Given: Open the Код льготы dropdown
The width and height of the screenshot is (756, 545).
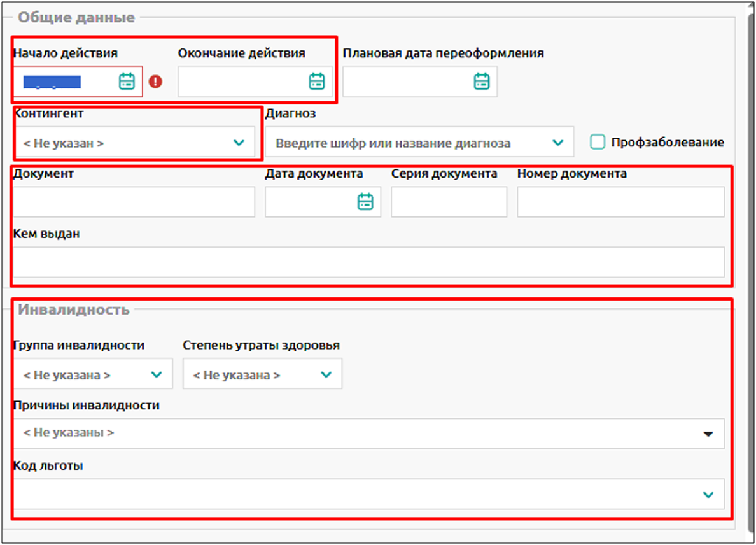Looking at the screenshot, I should click(708, 494).
